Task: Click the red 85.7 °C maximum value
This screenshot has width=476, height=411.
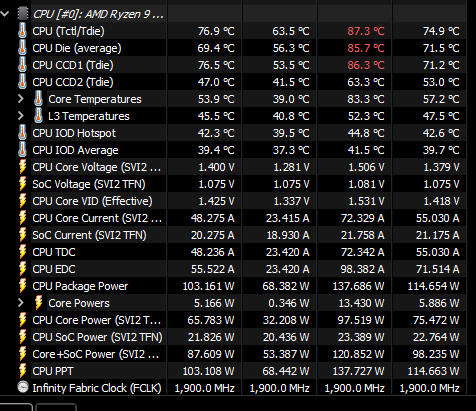Action: [366, 48]
